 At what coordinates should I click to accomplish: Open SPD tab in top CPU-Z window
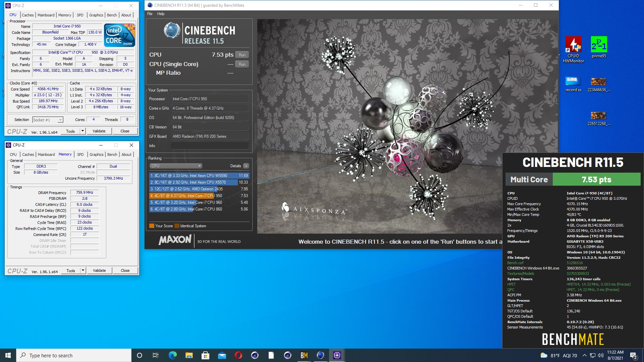(x=80, y=15)
